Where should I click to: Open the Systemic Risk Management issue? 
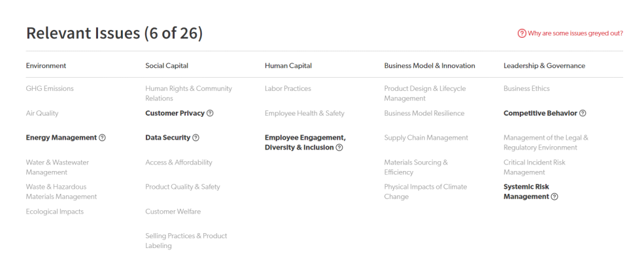pos(526,192)
